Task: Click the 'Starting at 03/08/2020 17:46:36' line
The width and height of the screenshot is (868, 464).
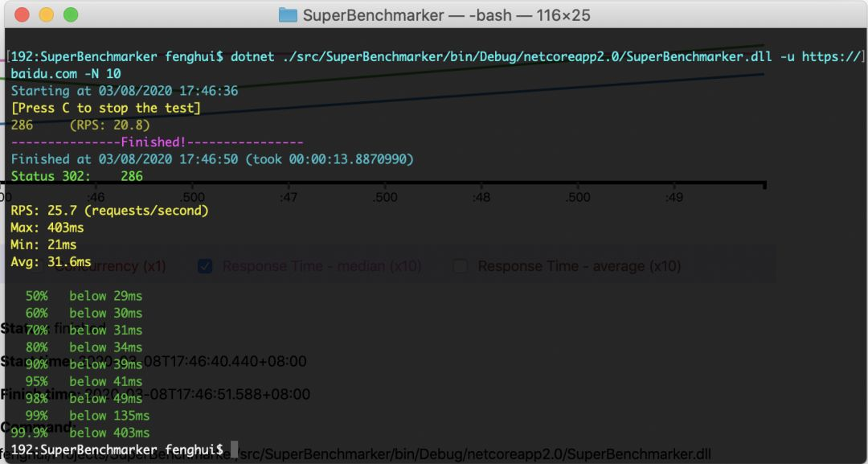Action: [125, 91]
